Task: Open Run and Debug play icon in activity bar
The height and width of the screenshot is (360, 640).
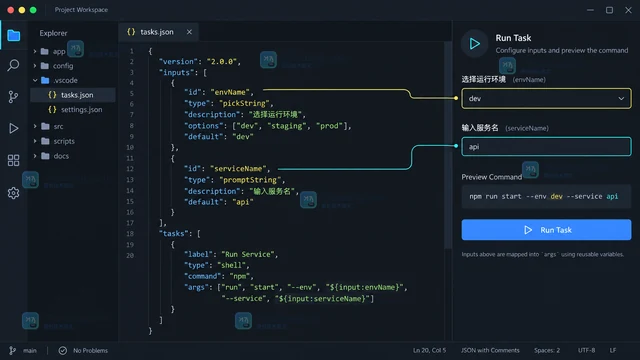Action: pos(13,128)
